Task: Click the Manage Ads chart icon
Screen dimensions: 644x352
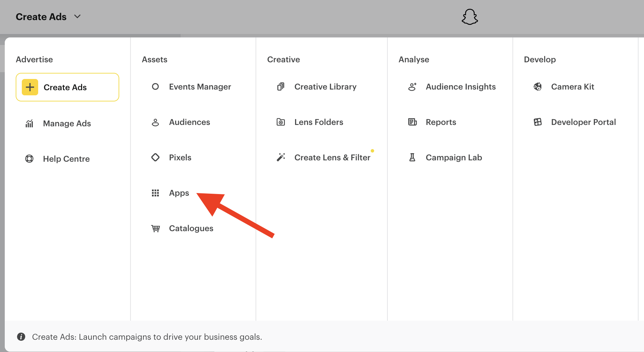Action: coord(29,124)
